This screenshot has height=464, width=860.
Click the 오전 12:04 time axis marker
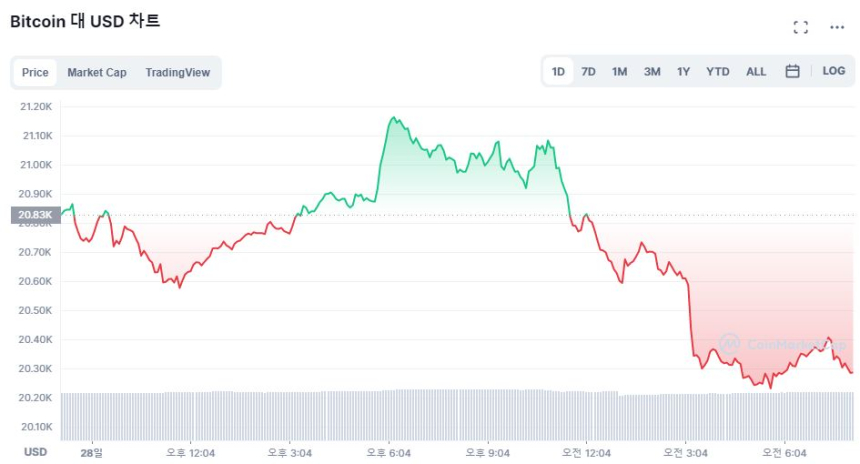coord(586,453)
